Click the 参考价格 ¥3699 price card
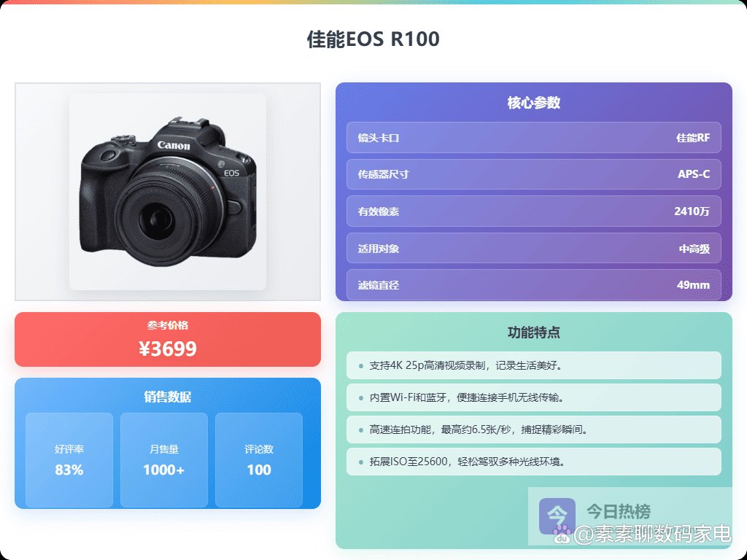 click(x=168, y=340)
